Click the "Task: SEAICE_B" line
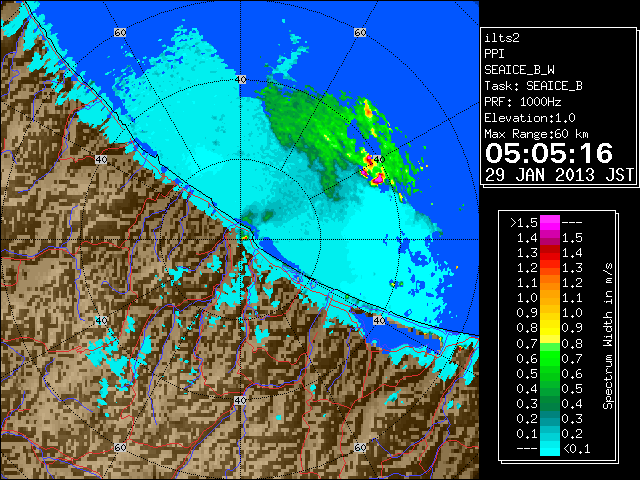Viewport: 640px width, 480px height. click(x=533, y=86)
